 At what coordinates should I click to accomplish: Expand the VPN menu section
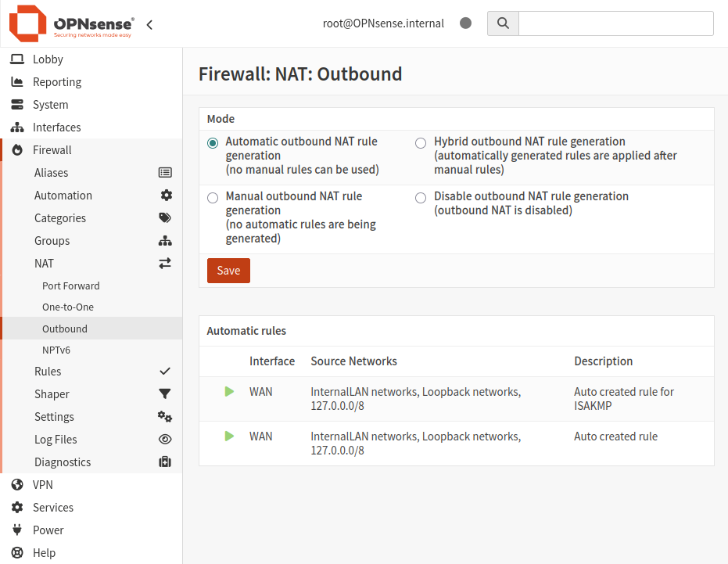(43, 485)
